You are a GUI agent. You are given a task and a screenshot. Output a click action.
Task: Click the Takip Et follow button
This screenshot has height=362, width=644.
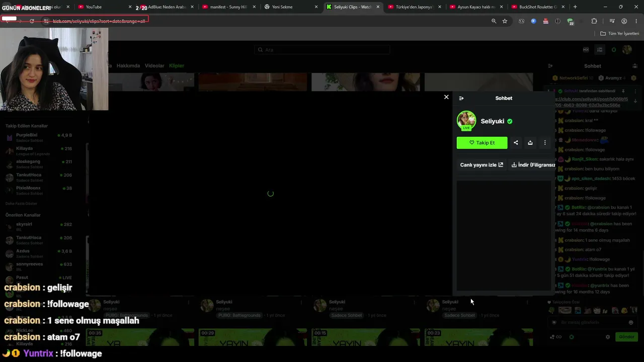point(482,143)
